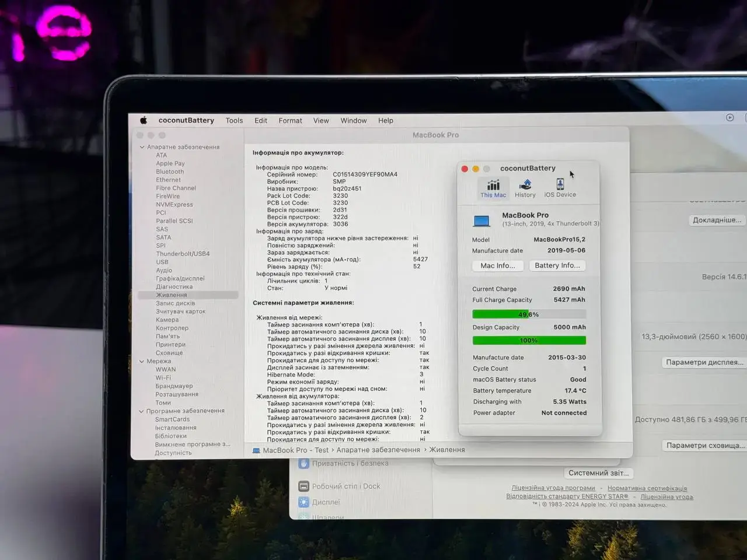Click the Battery Info... button

[557, 265]
